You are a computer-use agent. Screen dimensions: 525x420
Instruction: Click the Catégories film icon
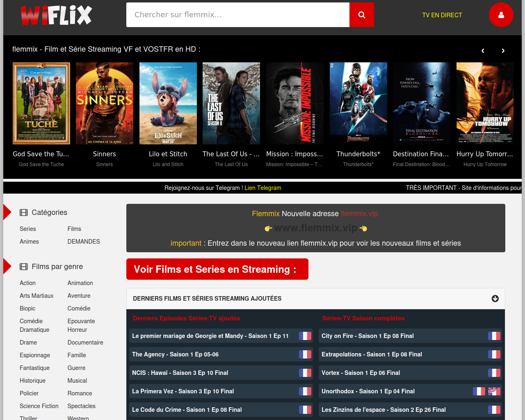pyautogui.click(x=24, y=212)
